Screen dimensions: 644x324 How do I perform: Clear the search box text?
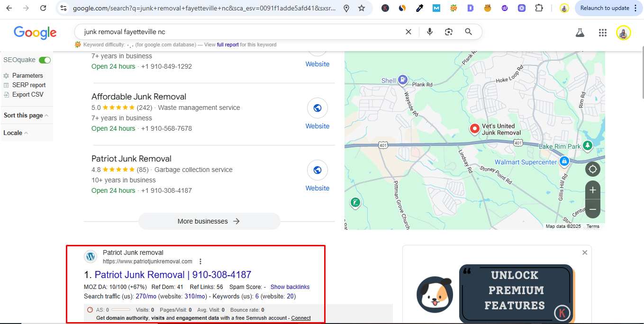408,32
